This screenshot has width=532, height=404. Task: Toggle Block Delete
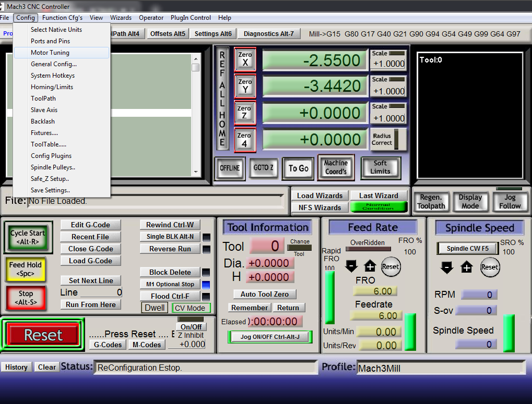[170, 273]
